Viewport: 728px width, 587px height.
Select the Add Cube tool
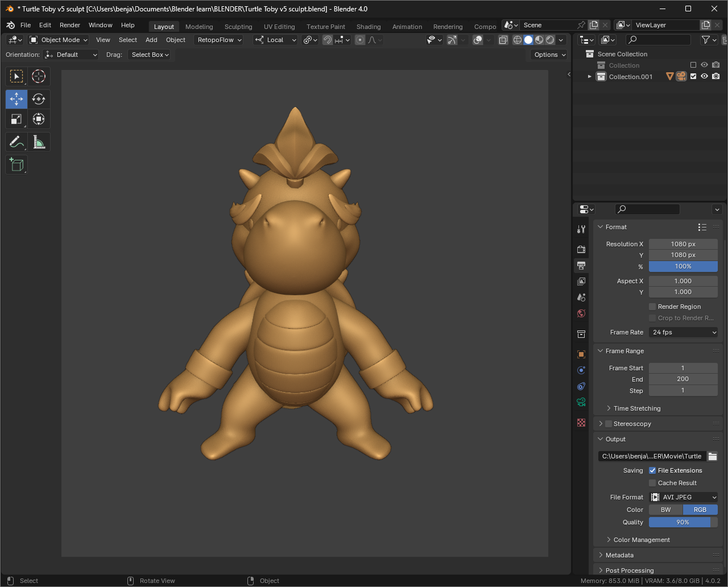click(x=16, y=165)
